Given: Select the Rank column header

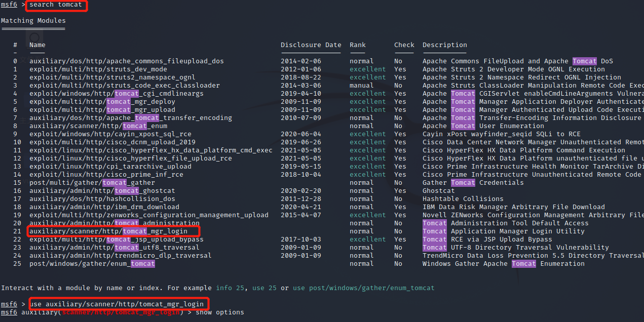Looking at the screenshot, I should pyautogui.click(x=357, y=45).
